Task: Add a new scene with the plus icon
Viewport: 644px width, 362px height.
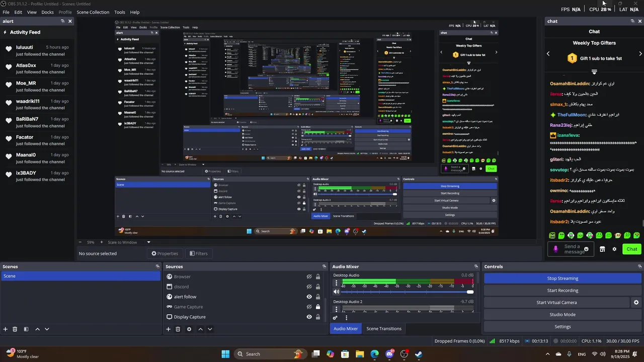Action: point(6,329)
